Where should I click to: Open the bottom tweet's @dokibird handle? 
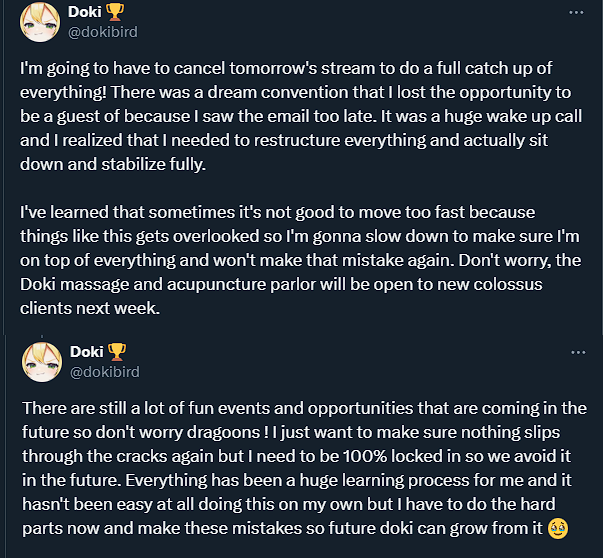(105, 371)
